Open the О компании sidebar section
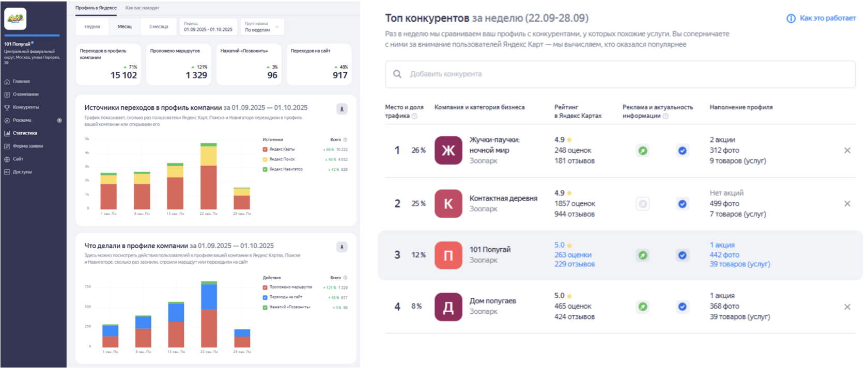868x369 pixels. coord(26,94)
